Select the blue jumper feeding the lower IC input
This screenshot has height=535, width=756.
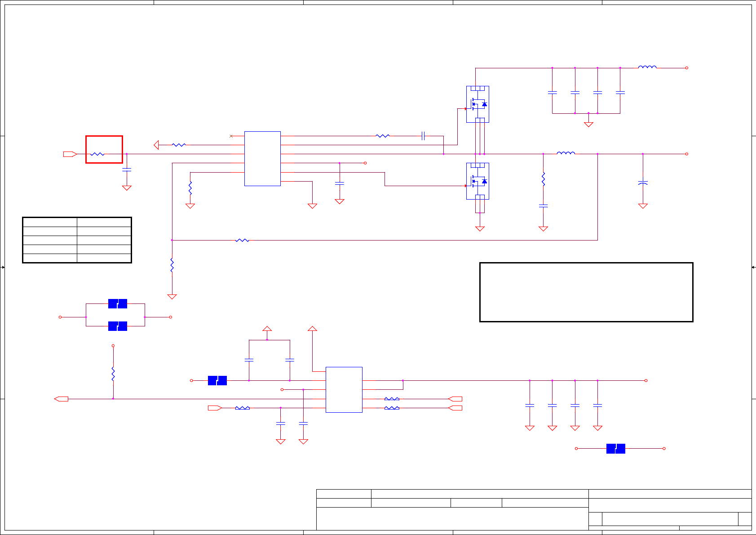217,380
